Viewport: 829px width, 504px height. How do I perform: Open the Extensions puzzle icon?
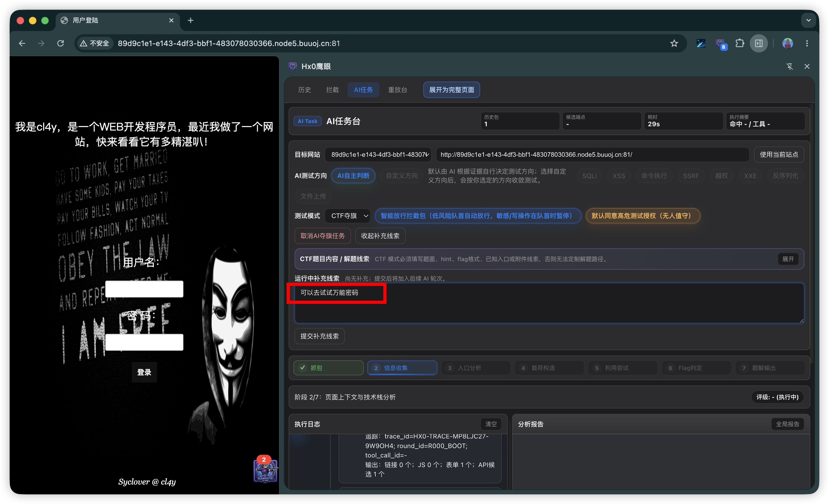[x=740, y=43]
